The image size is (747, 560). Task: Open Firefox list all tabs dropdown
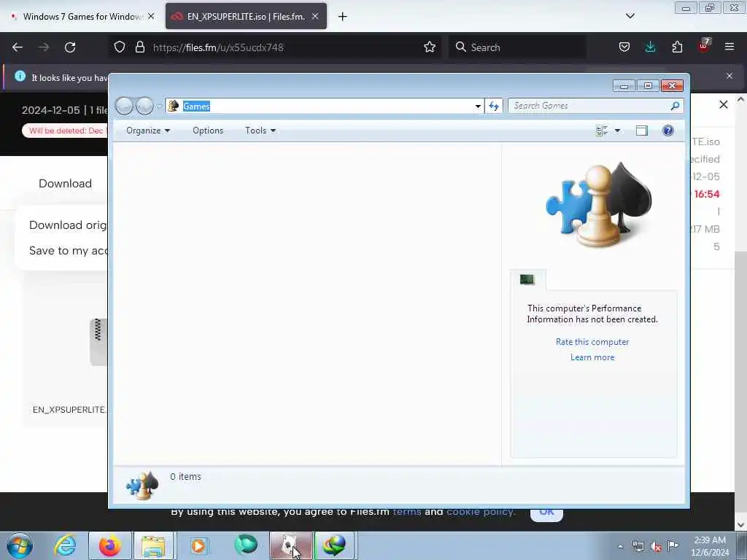click(630, 16)
